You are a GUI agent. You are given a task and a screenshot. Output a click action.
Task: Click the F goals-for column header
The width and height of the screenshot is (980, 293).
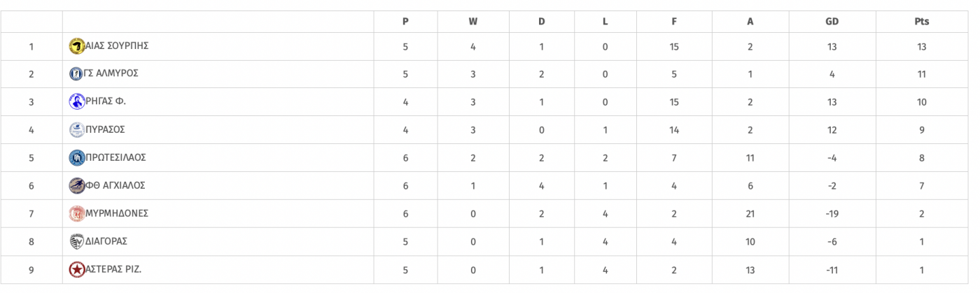[674, 22]
